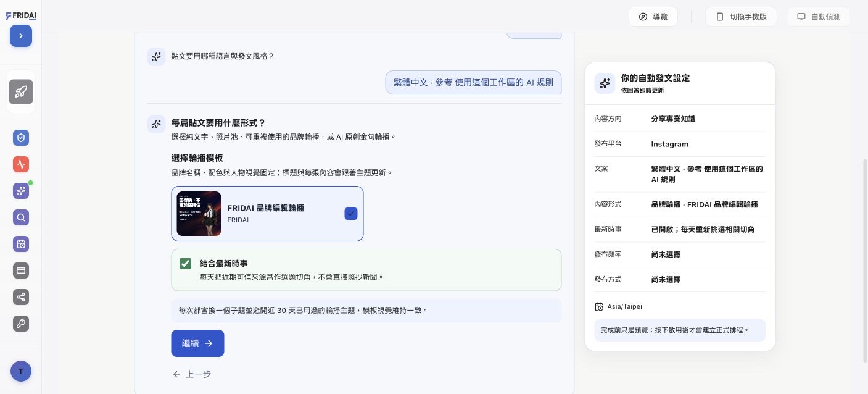Screen dimensions: 868x394
Task: Switch to mobile view via 切換手機版
Action: coord(741,17)
